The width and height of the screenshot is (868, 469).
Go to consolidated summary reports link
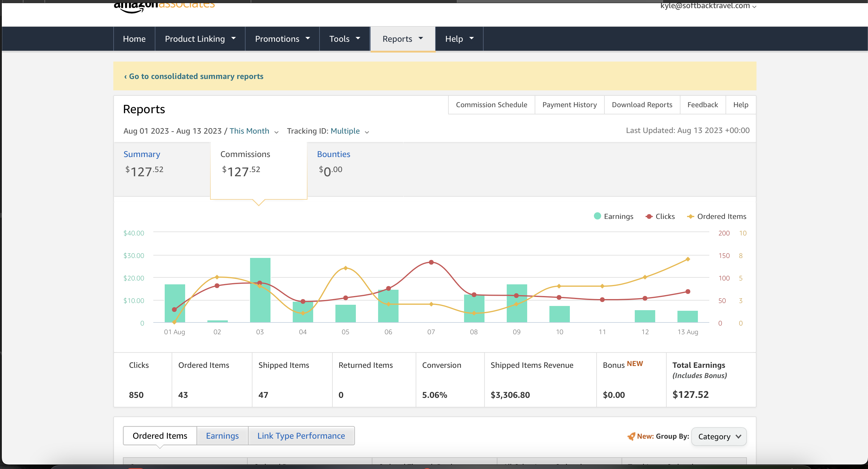coord(194,77)
